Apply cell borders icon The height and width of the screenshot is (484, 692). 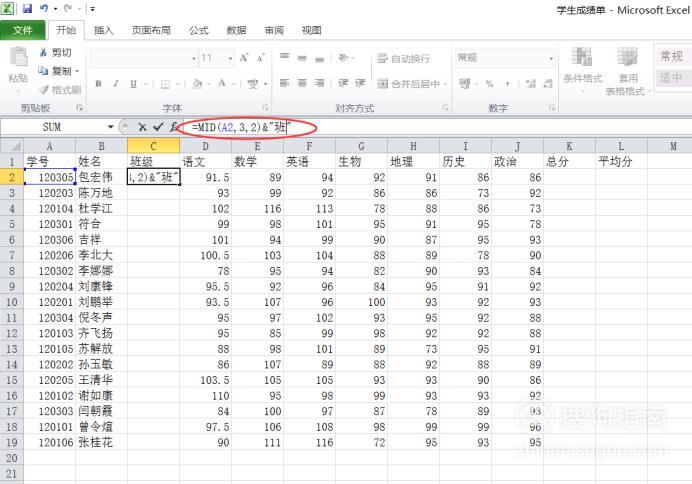[x=165, y=84]
